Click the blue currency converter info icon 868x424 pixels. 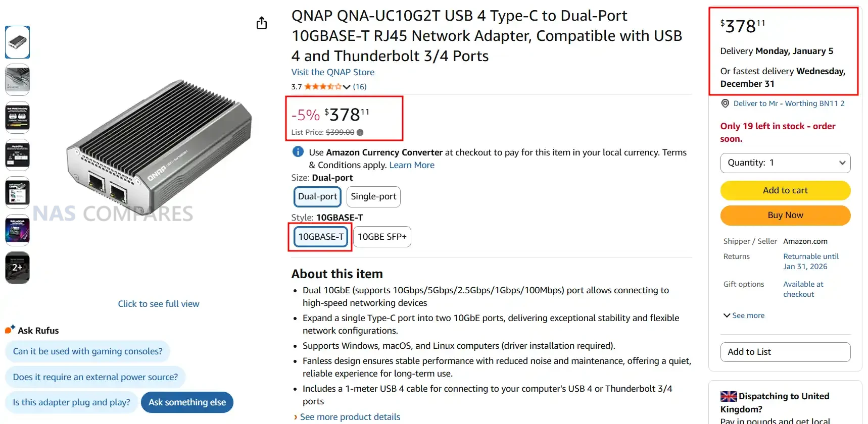point(298,152)
